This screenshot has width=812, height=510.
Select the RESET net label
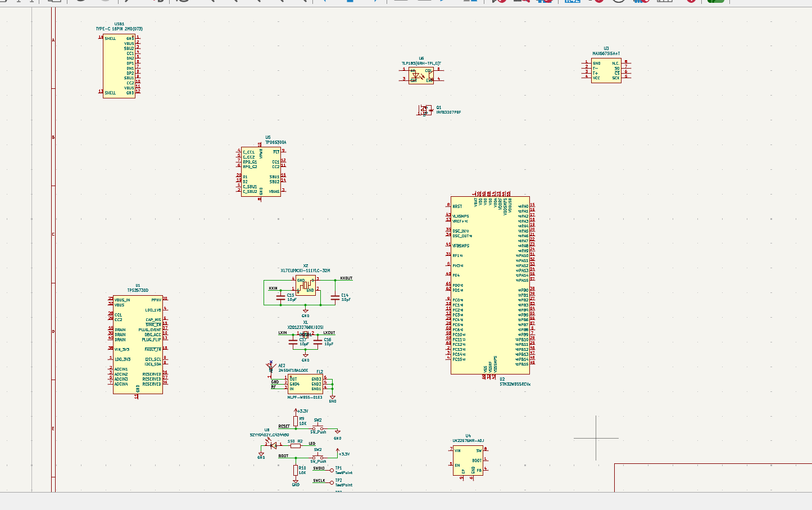[x=284, y=426]
